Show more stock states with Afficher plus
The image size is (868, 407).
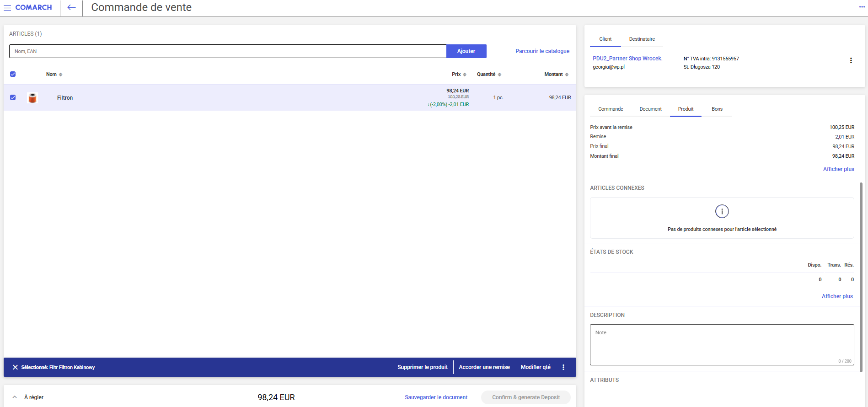[837, 296]
